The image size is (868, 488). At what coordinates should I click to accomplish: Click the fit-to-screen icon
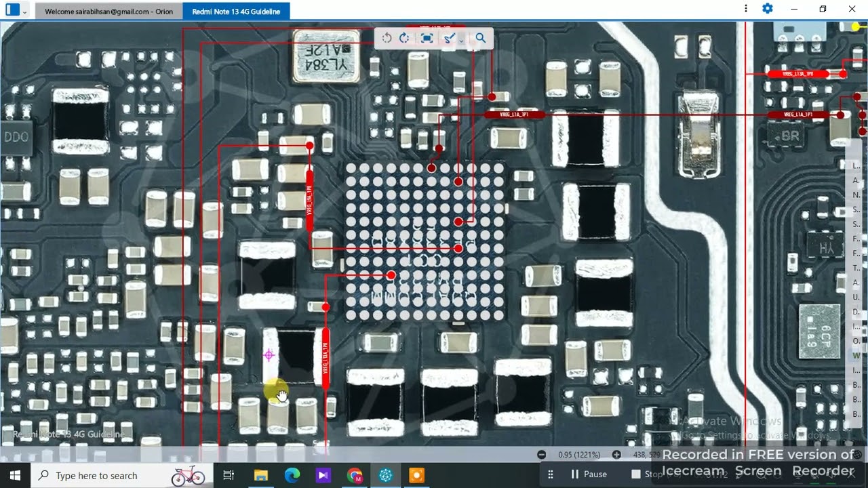point(427,38)
